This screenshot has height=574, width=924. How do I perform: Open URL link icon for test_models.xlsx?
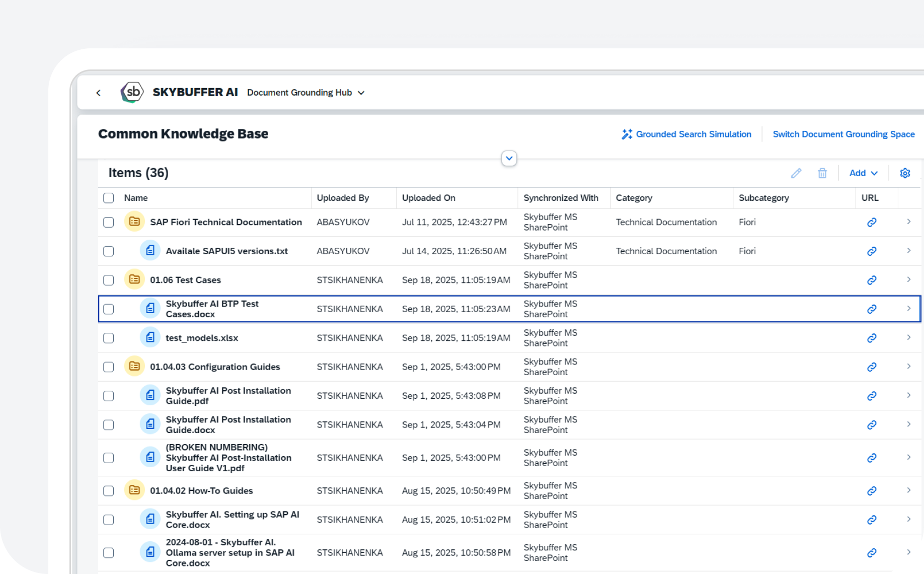tap(872, 338)
